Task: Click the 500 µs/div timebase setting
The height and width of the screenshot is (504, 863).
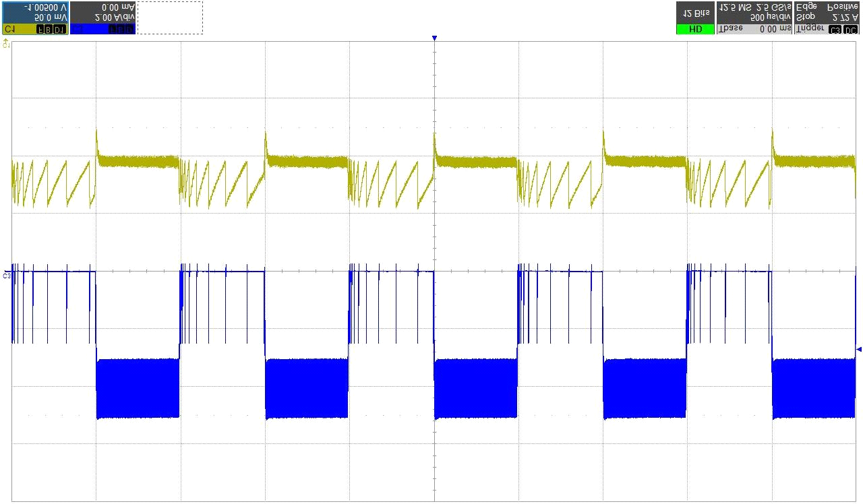Action: click(x=769, y=18)
